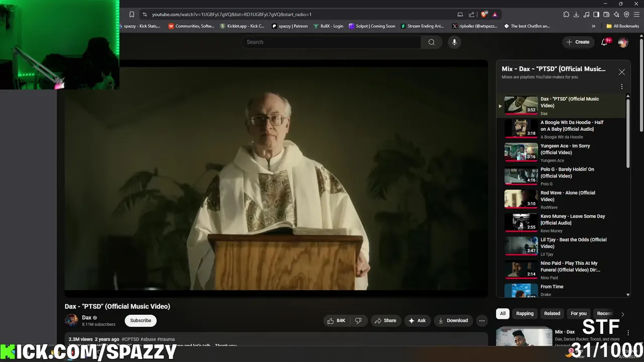The width and height of the screenshot is (644, 362).
Task: Subscribe to the Dax channel
Action: 140,321
